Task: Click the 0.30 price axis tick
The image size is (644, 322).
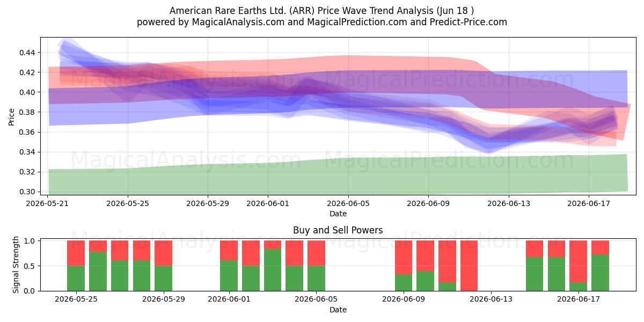Action: 27,192
